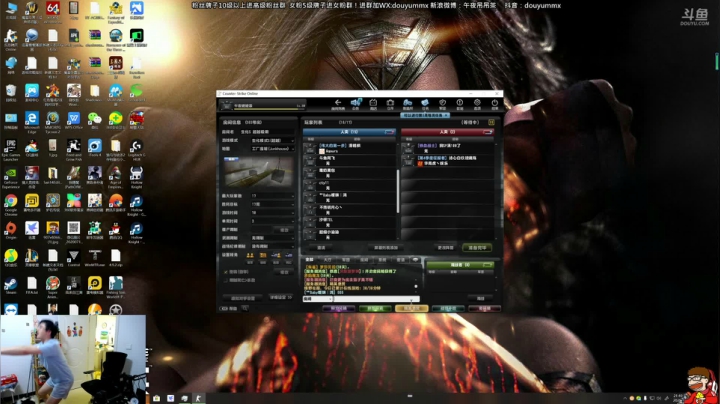Screen dimensions: 720x404
Task: Open the inventory bag icon
Action: (x=390, y=103)
